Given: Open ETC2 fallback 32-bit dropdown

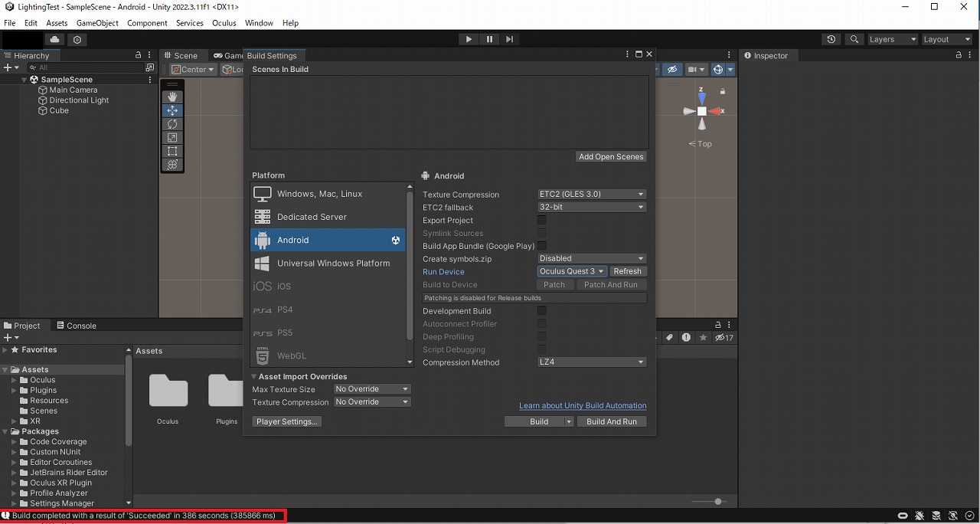Looking at the screenshot, I should (592, 207).
